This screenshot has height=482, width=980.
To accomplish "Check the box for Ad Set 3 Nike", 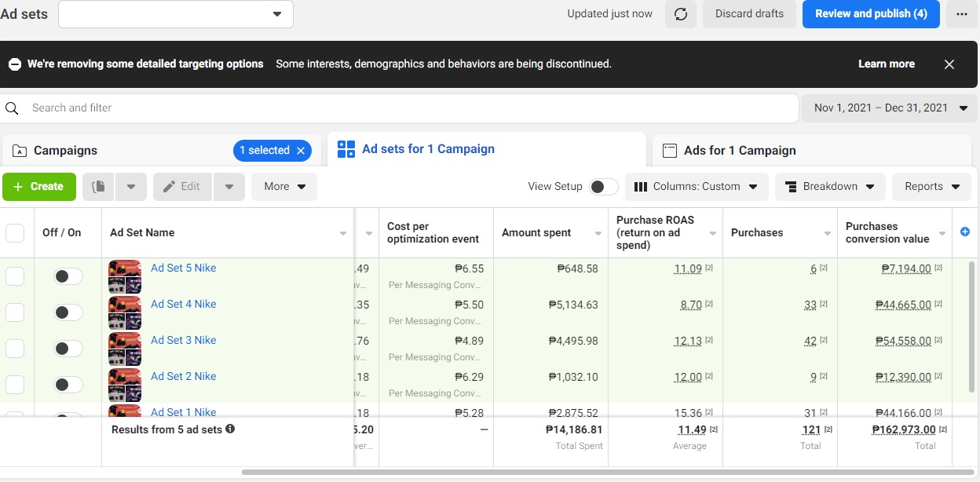I will tap(15, 349).
